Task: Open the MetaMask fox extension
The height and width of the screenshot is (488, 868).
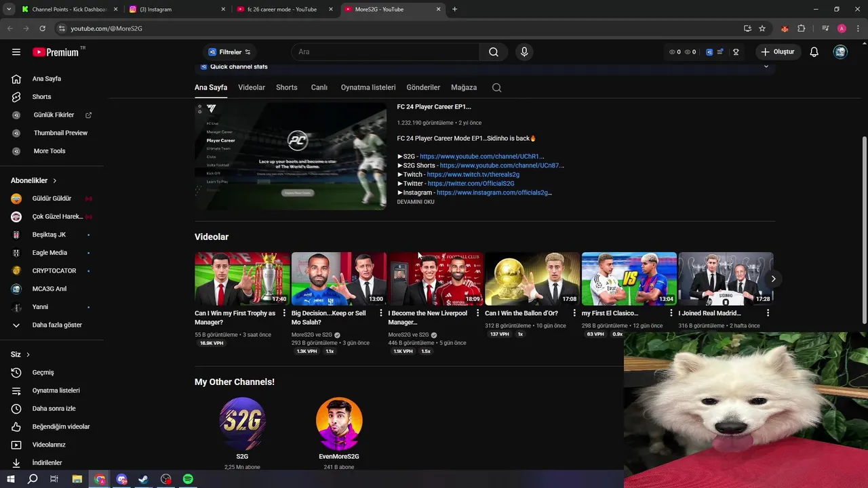Action: (785, 28)
